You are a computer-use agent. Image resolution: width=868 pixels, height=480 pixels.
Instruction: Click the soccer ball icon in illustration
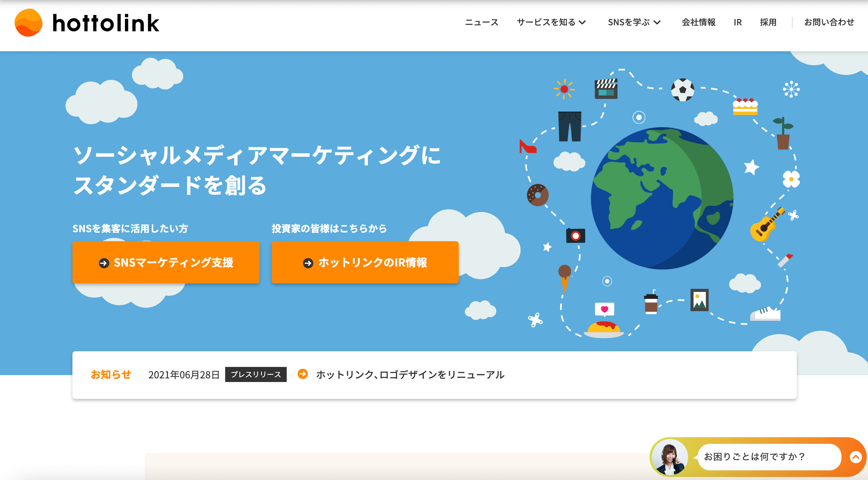click(682, 90)
